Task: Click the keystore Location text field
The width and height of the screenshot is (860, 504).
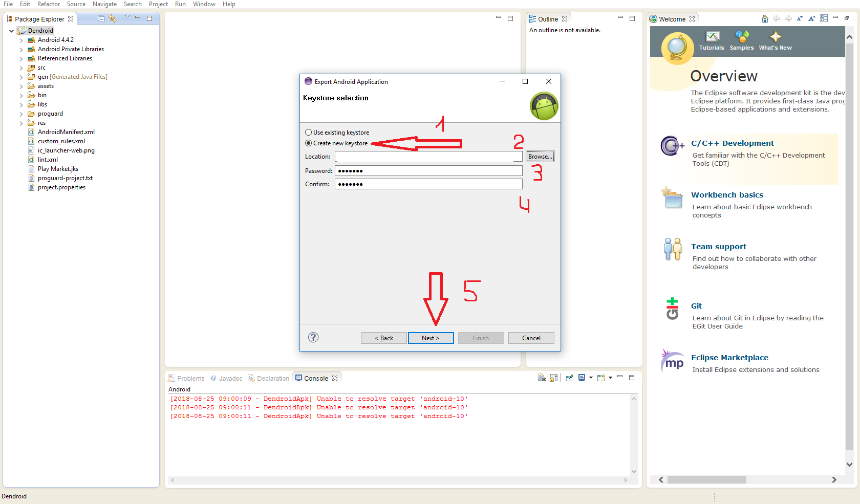Action: [x=428, y=157]
